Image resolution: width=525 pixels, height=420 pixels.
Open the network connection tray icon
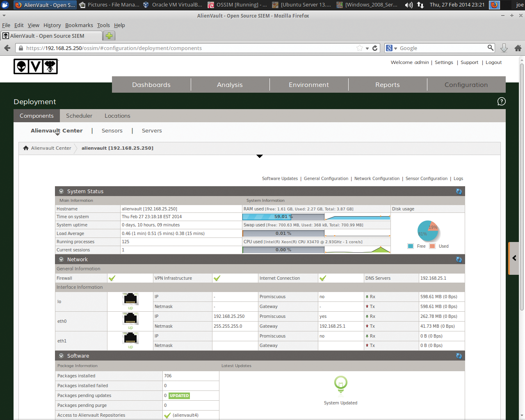[x=420, y=5]
